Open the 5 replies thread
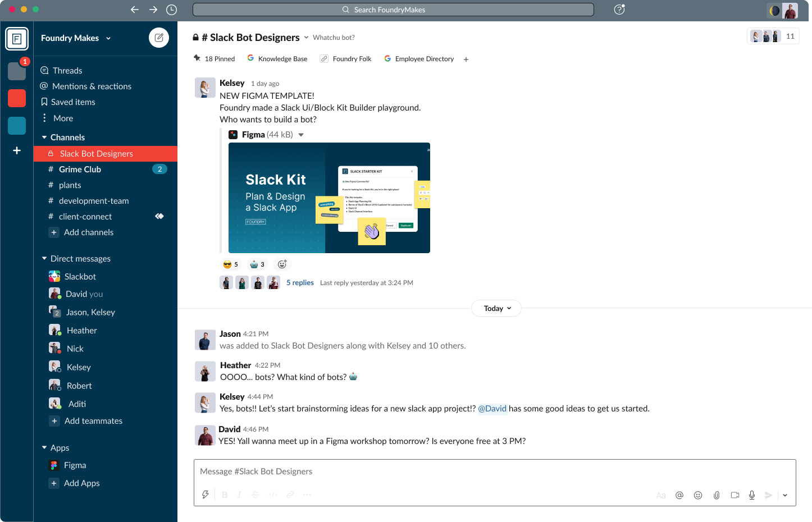 tap(300, 283)
